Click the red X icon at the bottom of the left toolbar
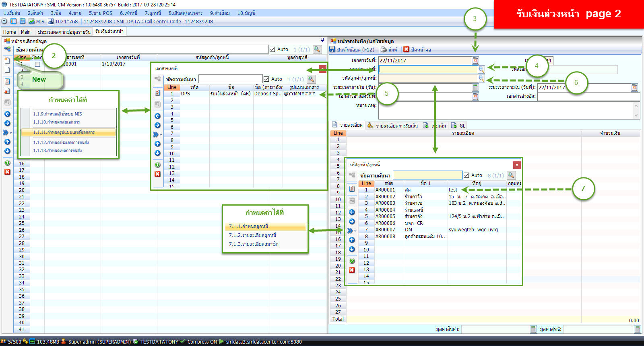 [x=7, y=172]
